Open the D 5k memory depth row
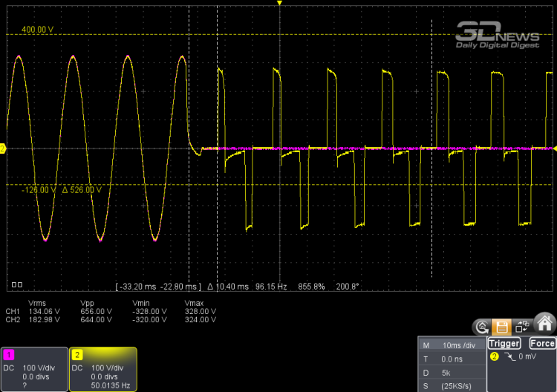This screenshot has height=392, width=557. click(x=452, y=373)
